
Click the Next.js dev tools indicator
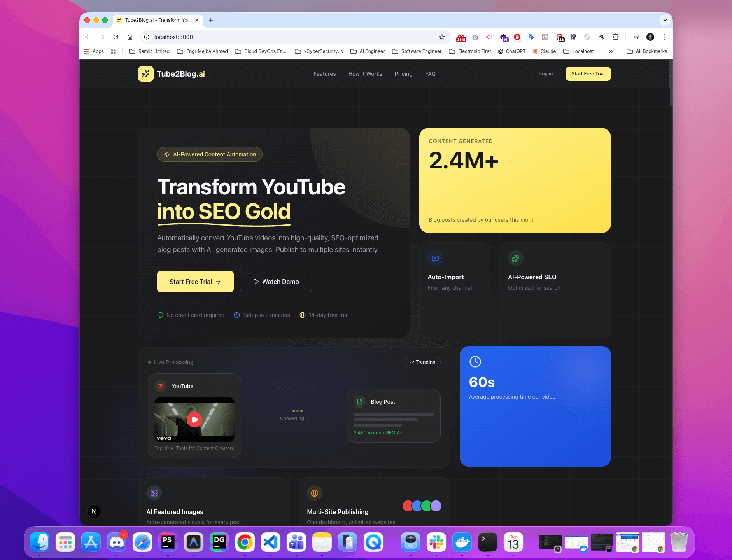tap(94, 511)
